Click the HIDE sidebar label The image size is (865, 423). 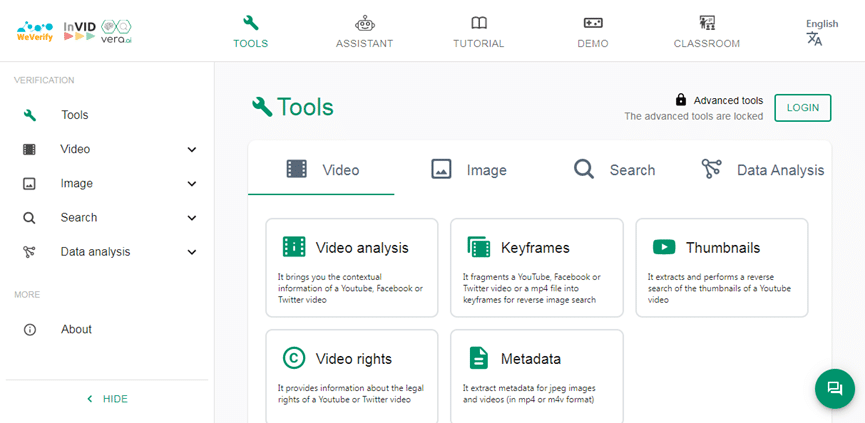115,399
